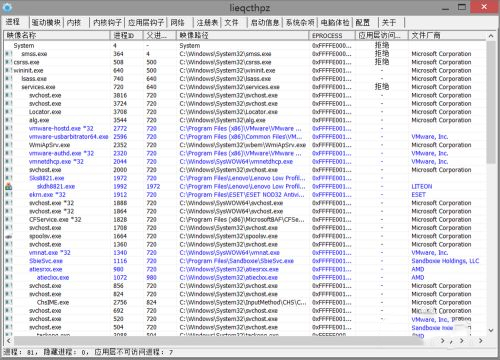Image resolution: width=500 pixels, height=360 pixels.
Task: Switch to the 系统杂项 tab
Action: (x=300, y=22)
